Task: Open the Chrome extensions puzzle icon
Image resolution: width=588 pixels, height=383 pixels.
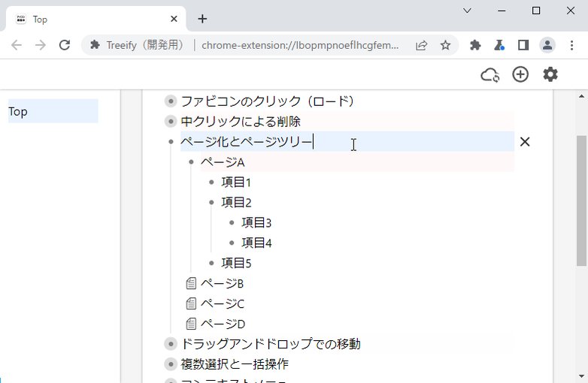Action: (x=475, y=45)
